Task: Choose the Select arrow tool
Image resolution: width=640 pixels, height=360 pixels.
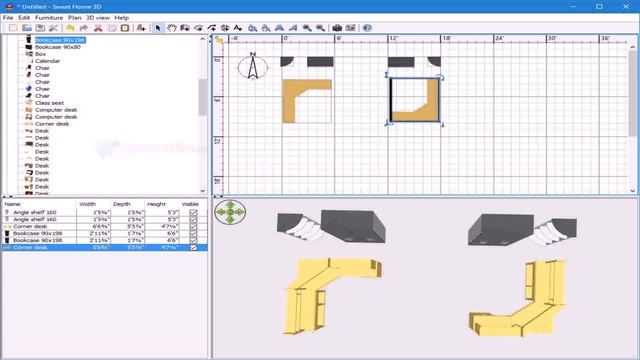Action: click(158, 28)
